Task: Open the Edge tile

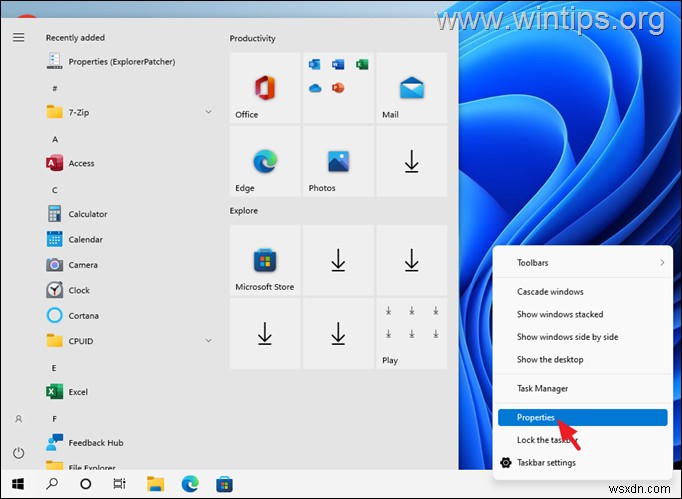Action: pos(265,161)
